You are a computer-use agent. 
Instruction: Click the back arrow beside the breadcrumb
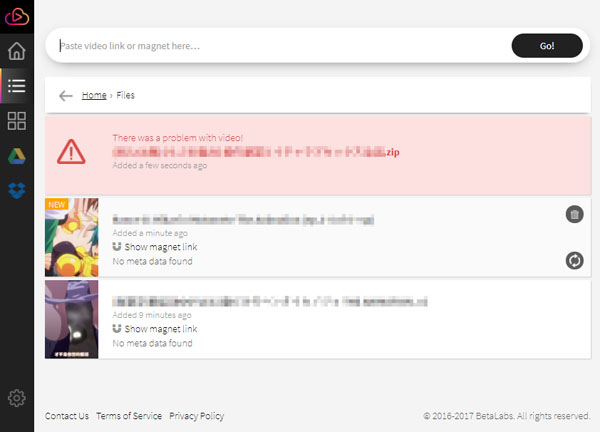[66, 96]
